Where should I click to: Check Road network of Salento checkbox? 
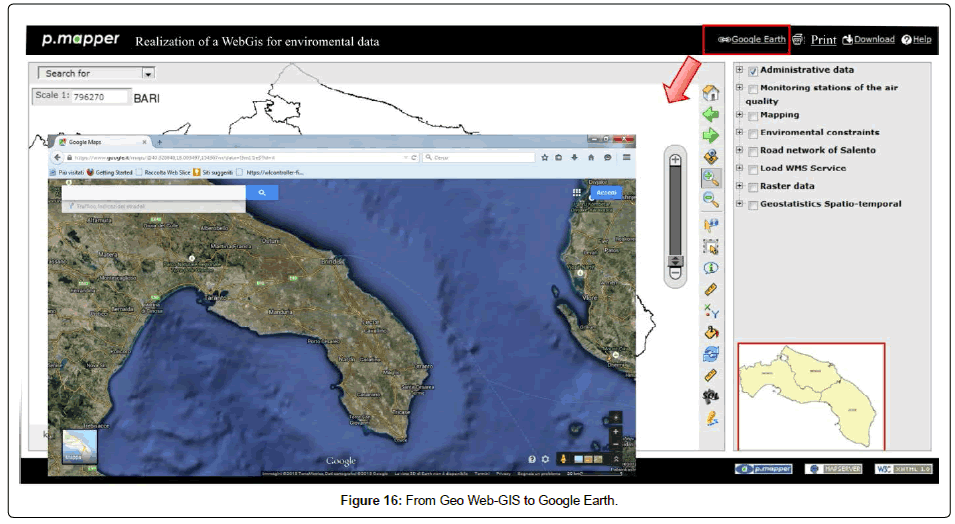[x=753, y=151]
